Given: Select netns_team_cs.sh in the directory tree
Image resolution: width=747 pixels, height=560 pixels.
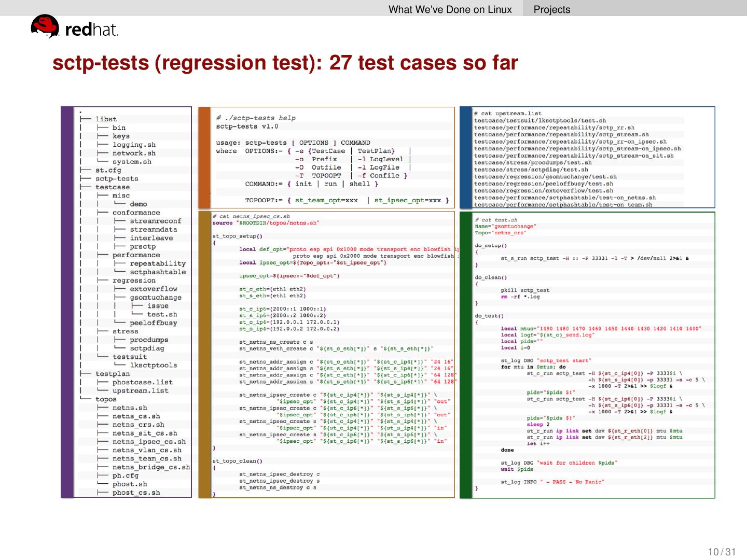Looking at the screenshot, I should point(147,459).
